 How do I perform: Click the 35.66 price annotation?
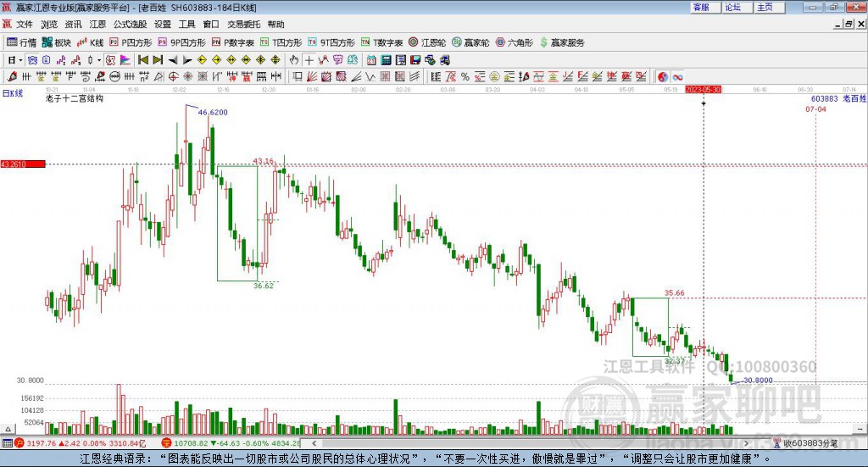pyautogui.click(x=674, y=293)
